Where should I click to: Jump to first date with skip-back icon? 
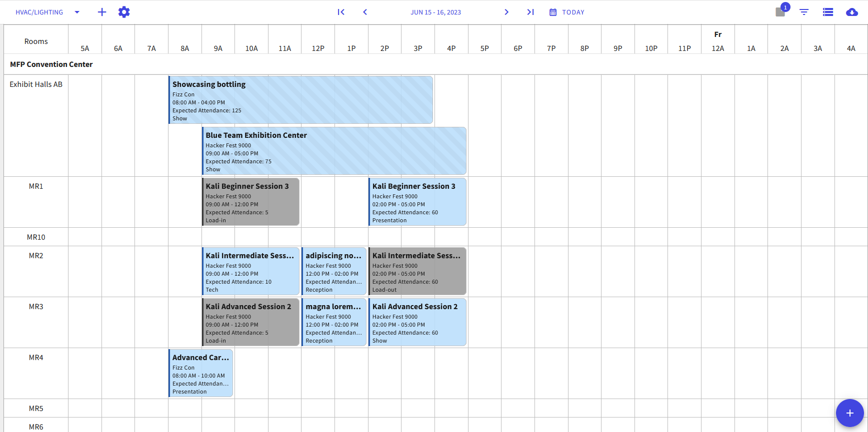[341, 12]
